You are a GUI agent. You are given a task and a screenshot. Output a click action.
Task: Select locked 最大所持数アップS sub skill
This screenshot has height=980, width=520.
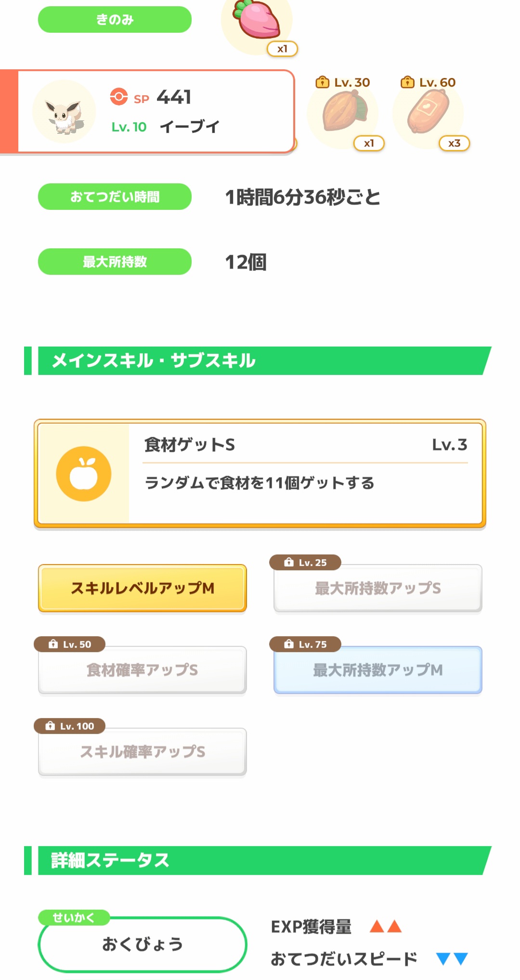coord(377,588)
